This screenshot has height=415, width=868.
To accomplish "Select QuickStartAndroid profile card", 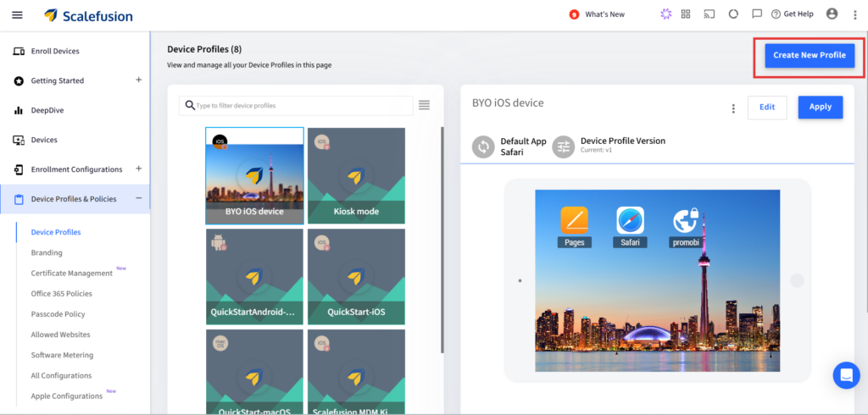I will click(x=254, y=277).
